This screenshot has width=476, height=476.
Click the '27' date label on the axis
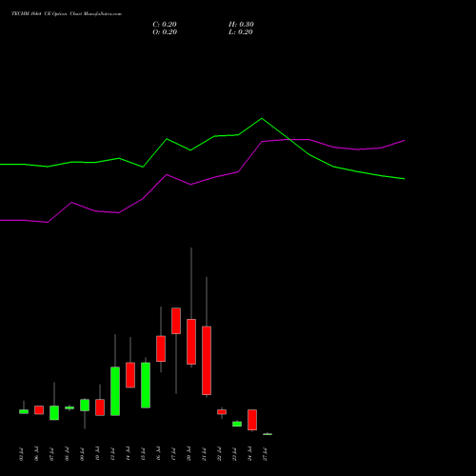coord(266,454)
